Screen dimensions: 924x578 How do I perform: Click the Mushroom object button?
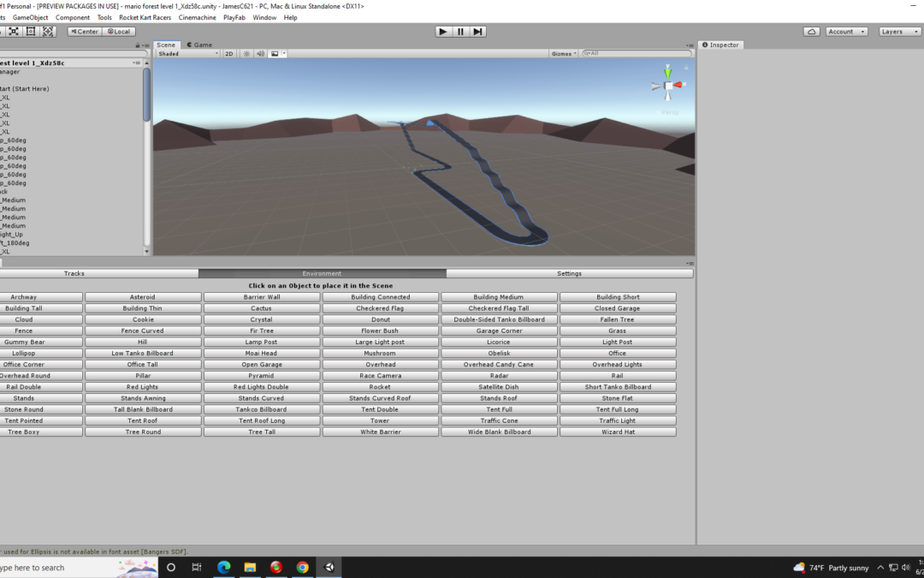point(380,354)
